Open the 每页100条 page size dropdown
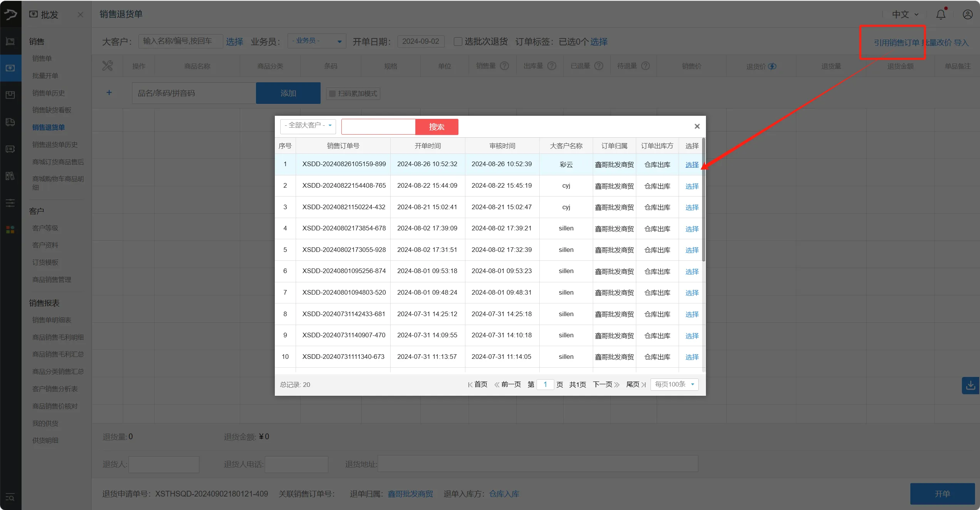Image resolution: width=980 pixels, height=510 pixels. pyautogui.click(x=674, y=384)
